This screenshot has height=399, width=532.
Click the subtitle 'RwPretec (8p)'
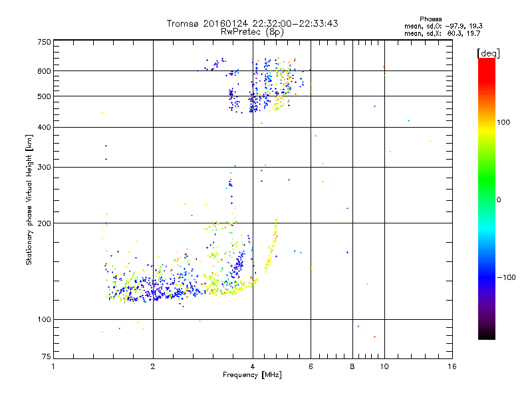click(x=252, y=32)
